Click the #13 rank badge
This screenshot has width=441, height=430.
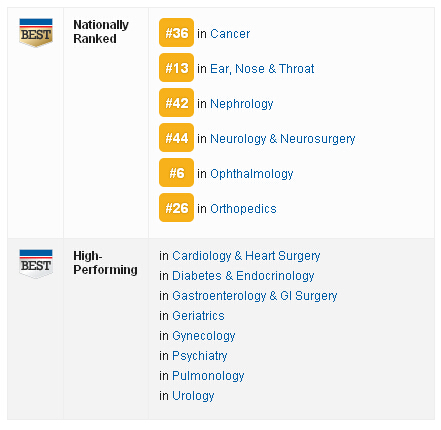(176, 68)
